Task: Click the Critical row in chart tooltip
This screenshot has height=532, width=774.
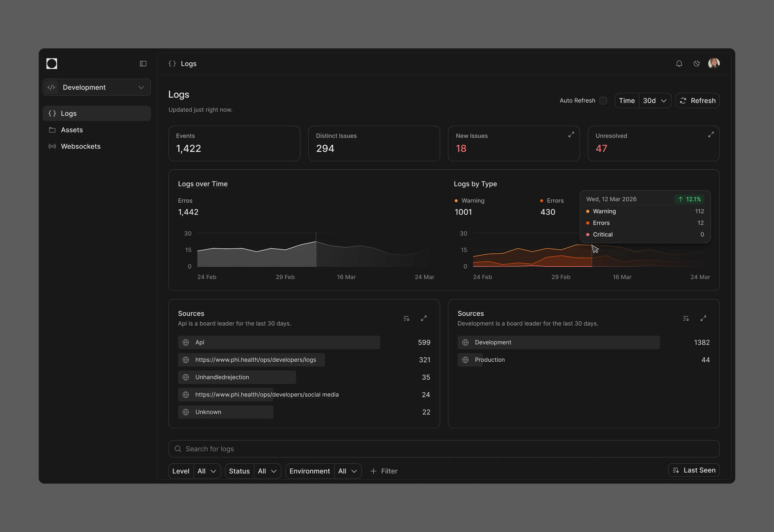Action: click(645, 235)
